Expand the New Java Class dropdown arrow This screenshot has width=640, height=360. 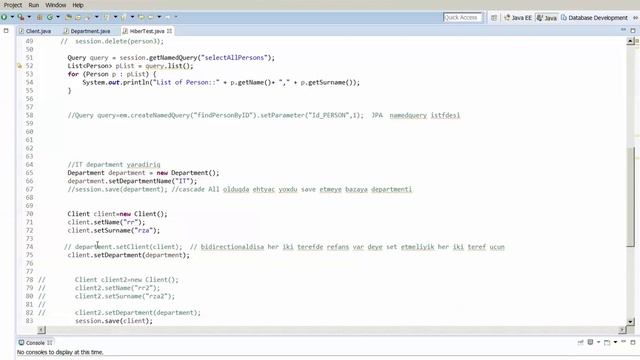[x=58, y=17]
